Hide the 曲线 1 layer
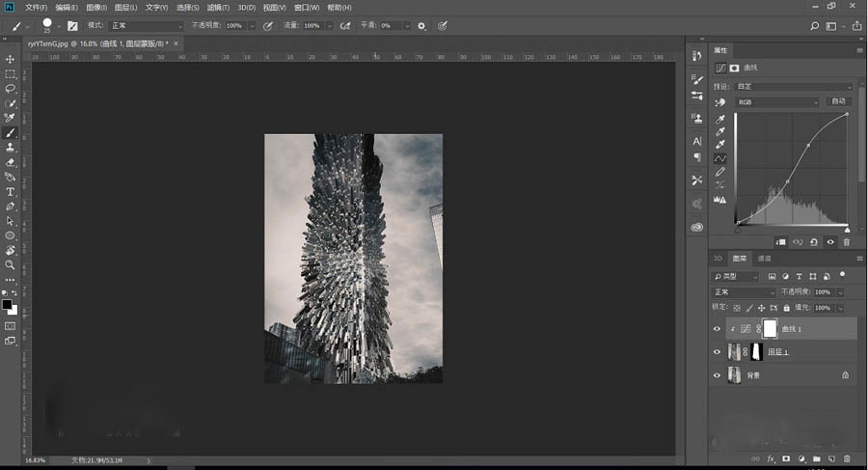Screen dimensions: 868x470 717,329
